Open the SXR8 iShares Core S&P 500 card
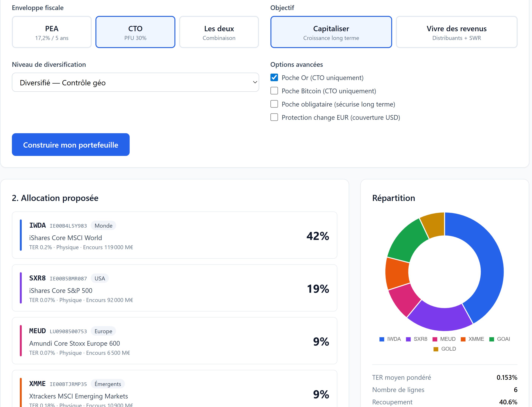 point(174,288)
